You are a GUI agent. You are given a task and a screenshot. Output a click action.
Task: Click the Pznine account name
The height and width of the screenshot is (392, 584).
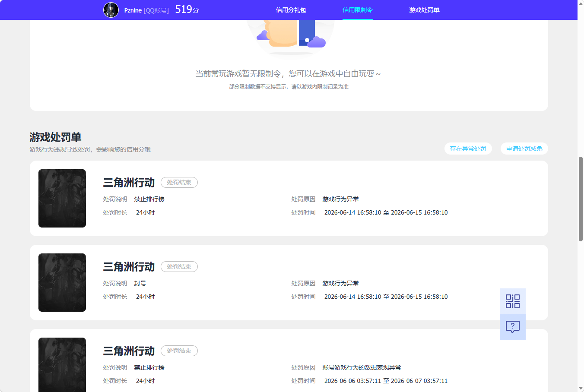tap(133, 10)
